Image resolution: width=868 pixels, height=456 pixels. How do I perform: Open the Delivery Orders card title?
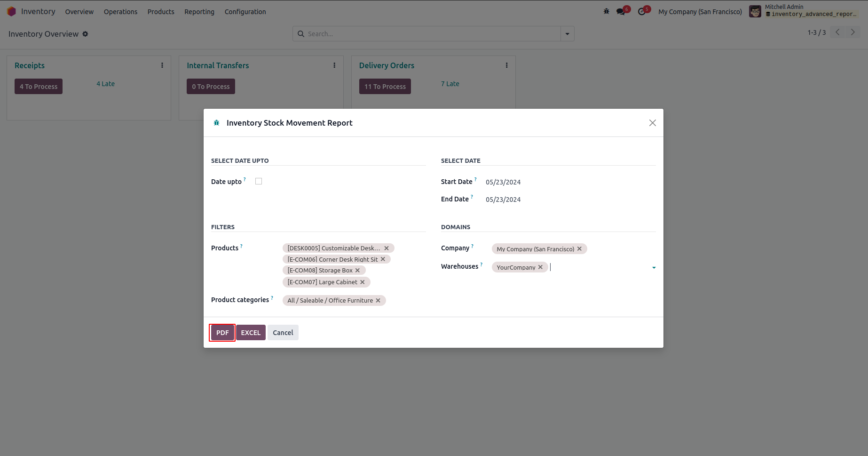(x=387, y=65)
